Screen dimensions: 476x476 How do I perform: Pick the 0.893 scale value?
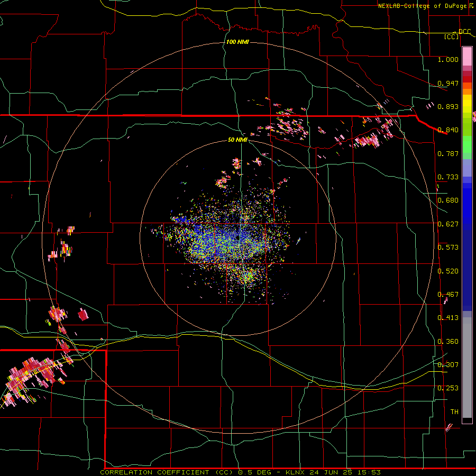coord(448,106)
